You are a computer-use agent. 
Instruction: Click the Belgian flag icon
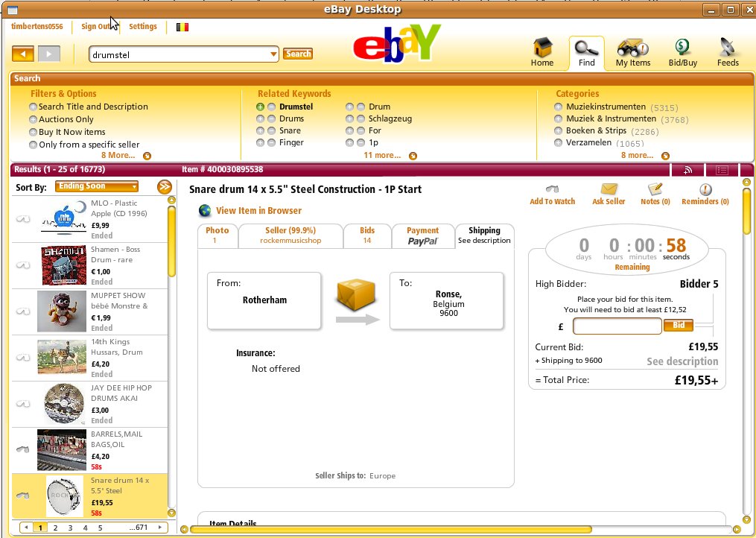182,27
